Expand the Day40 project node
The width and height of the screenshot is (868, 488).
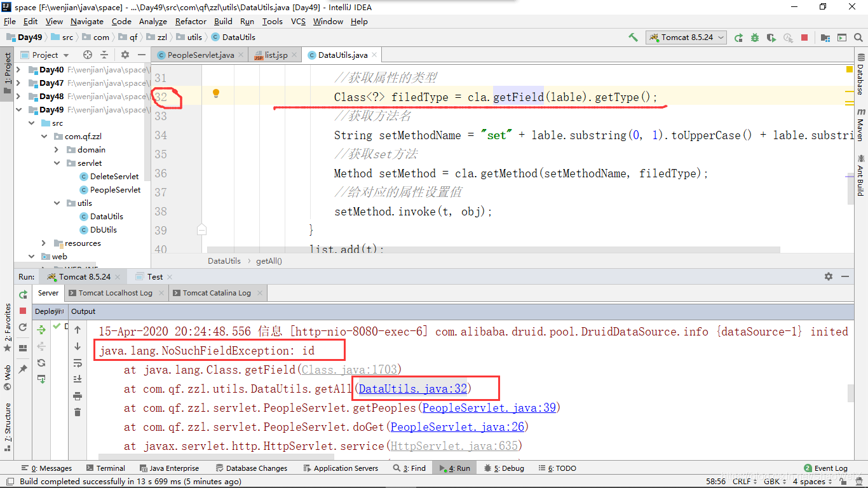18,70
